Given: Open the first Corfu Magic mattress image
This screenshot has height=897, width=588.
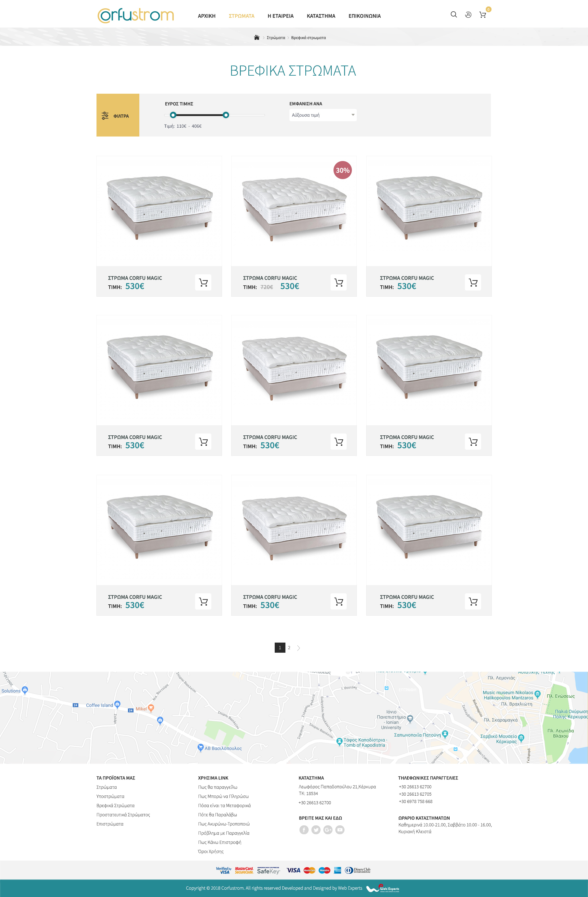Looking at the screenshot, I should pyautogui.click(x=159, y=209).
